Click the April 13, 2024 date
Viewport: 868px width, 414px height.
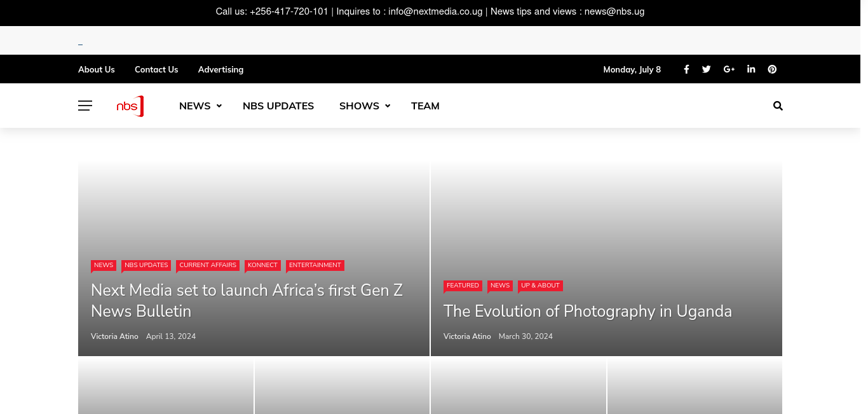point(171,336)
